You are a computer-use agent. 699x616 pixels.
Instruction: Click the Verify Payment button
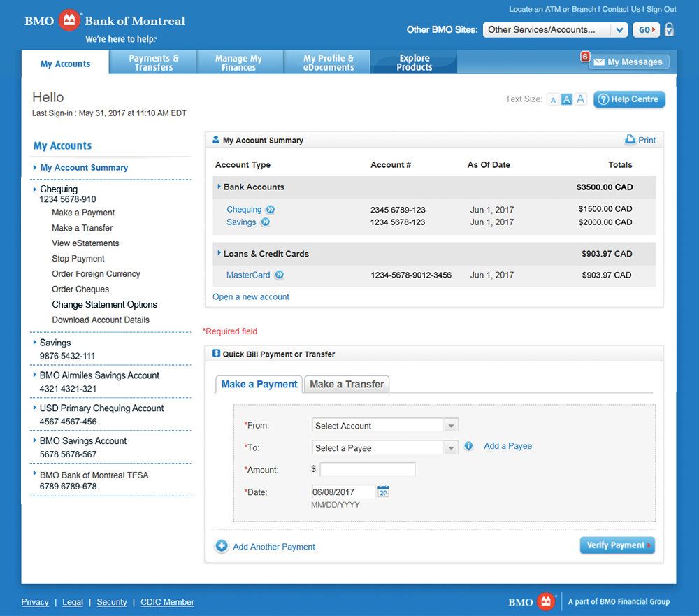pyautogui.click(x=617, y=545)
